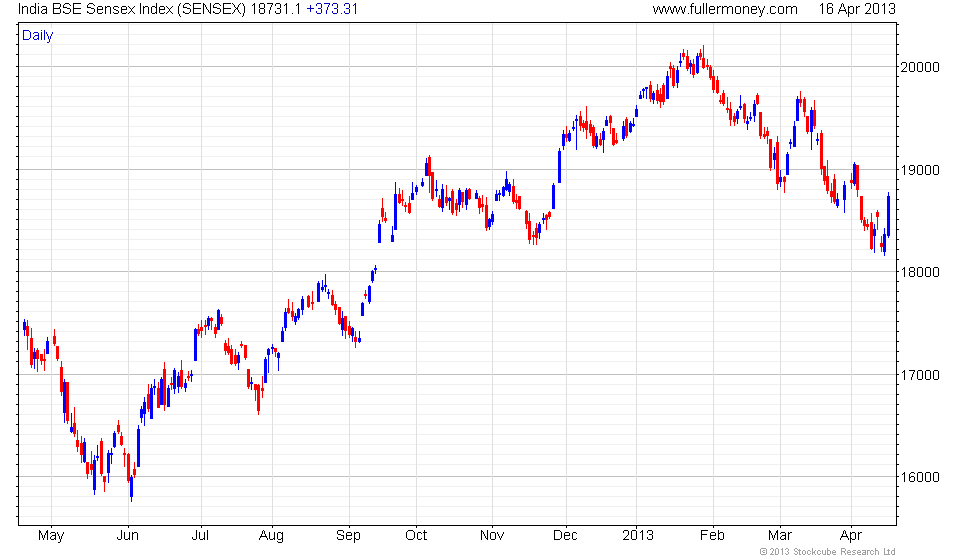Click the 17000 price axis label

[x=919, y=375]
